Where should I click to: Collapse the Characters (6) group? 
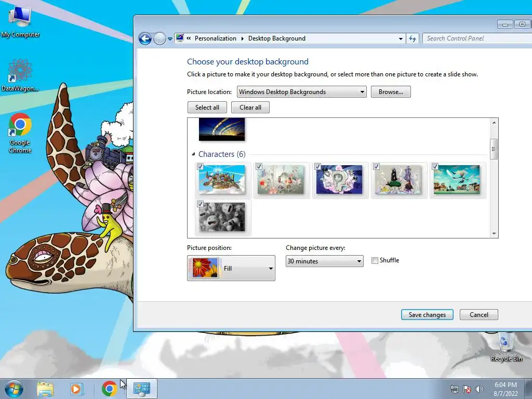point(193,154)
